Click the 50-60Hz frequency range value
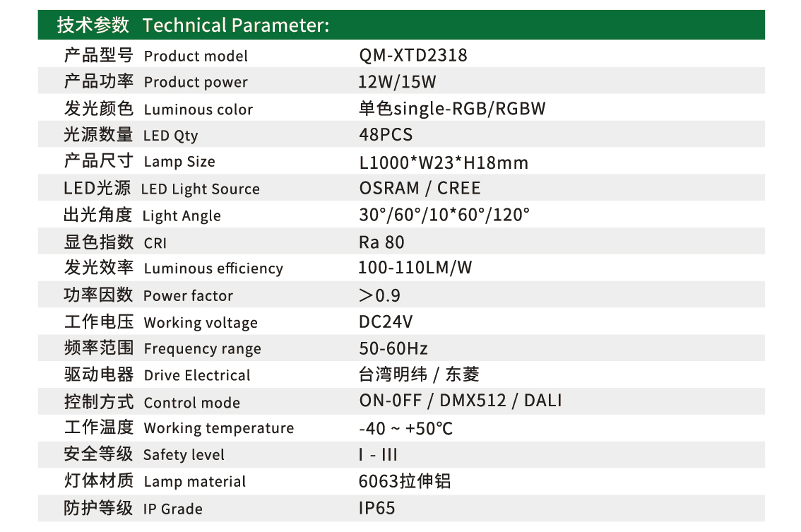 click(393, 349)
